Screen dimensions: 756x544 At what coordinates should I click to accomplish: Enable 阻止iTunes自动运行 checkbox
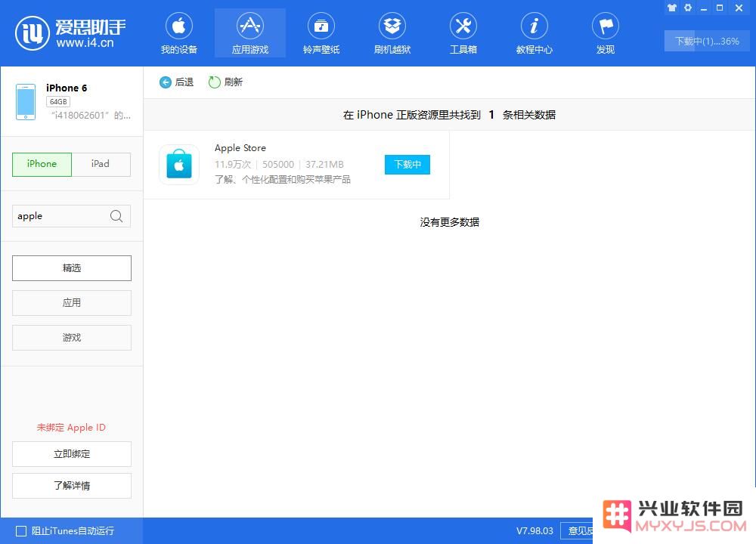[21, 531]
